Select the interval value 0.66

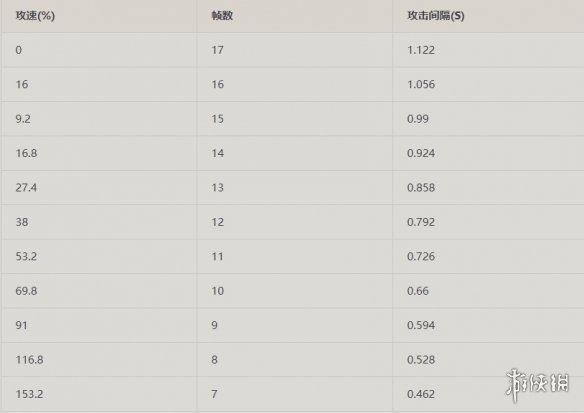click(418, 291)
